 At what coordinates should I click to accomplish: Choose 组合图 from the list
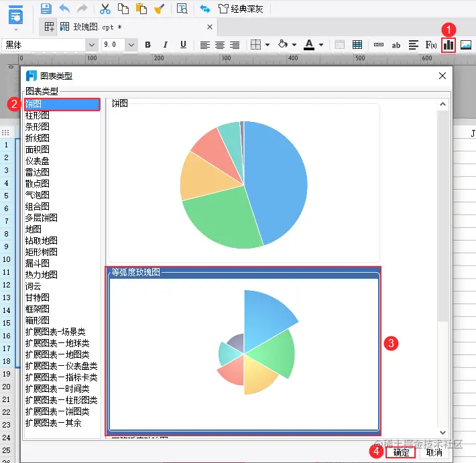tap(62, 206)
